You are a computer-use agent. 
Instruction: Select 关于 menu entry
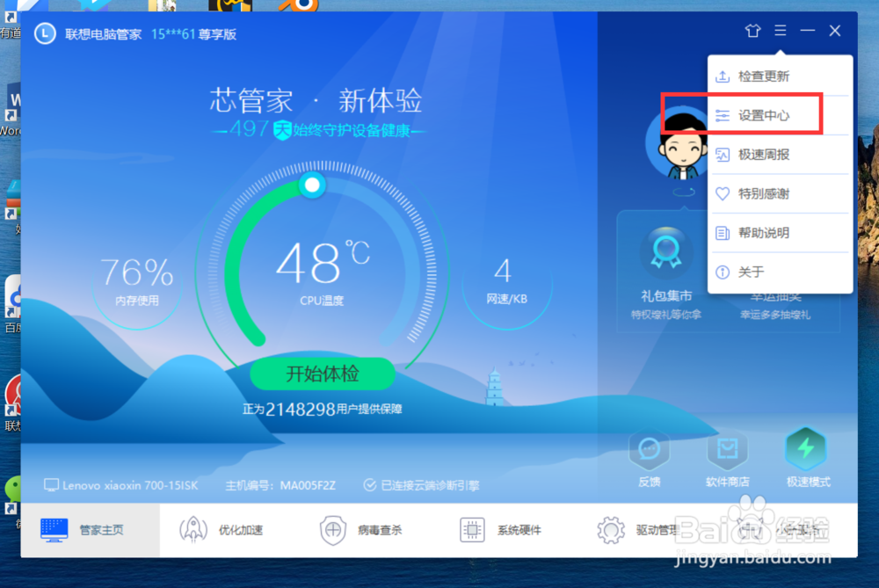coord(780,272)
